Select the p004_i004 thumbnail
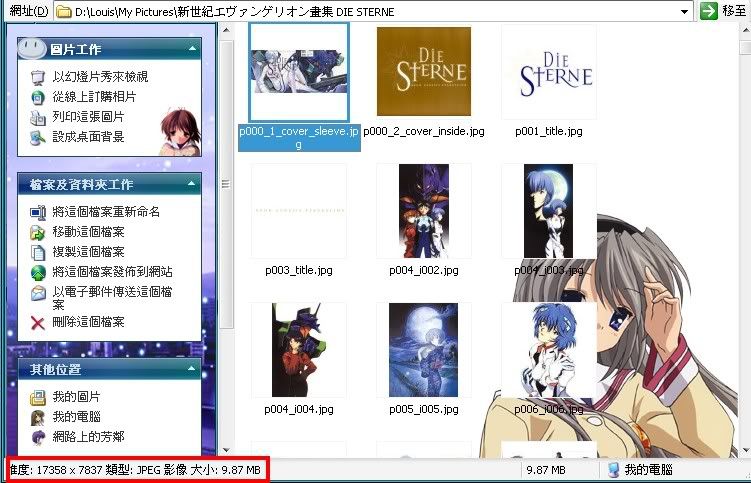 [299, 350]
